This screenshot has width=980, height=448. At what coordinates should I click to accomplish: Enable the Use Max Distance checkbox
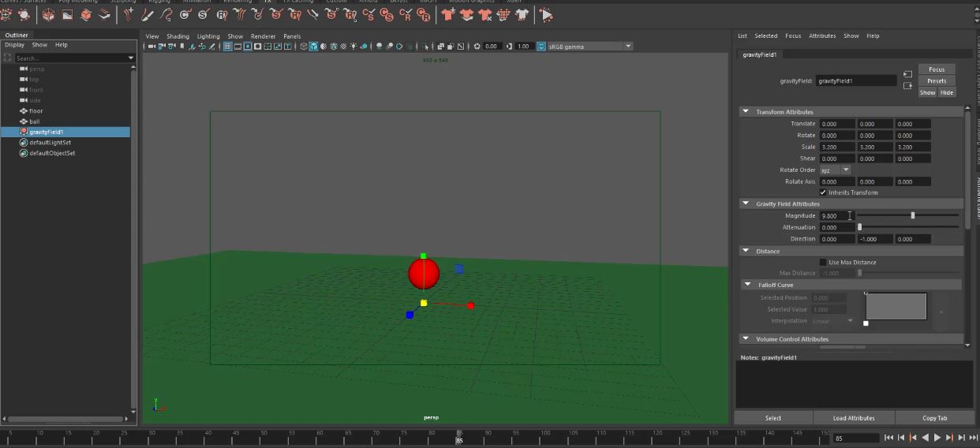point(823,262)
